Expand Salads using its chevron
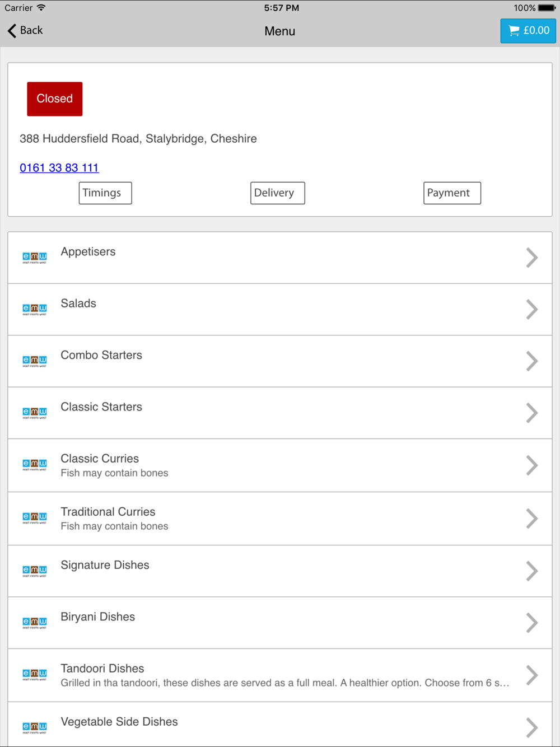This screenshot has width=560, height=747. pyautogui.click(x=532, y=309)
